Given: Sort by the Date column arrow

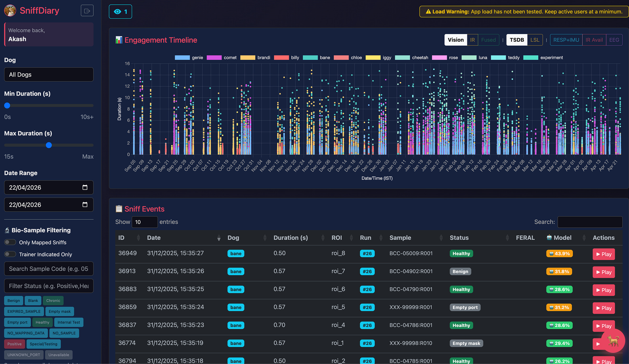Looking at the screenshot, I should [219, 238].
